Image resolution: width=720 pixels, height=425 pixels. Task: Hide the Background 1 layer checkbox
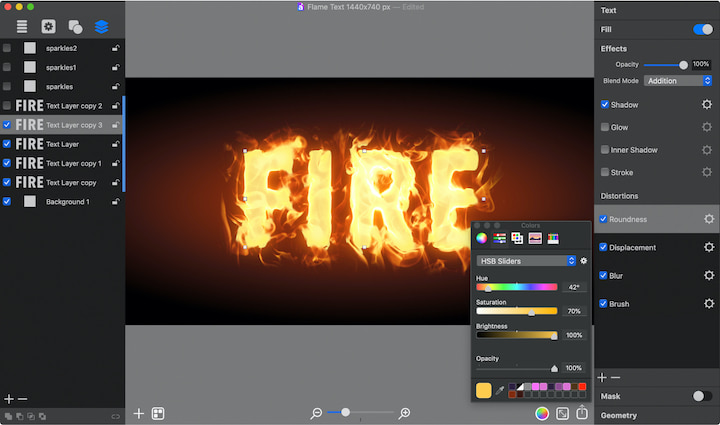click(7, 201)
